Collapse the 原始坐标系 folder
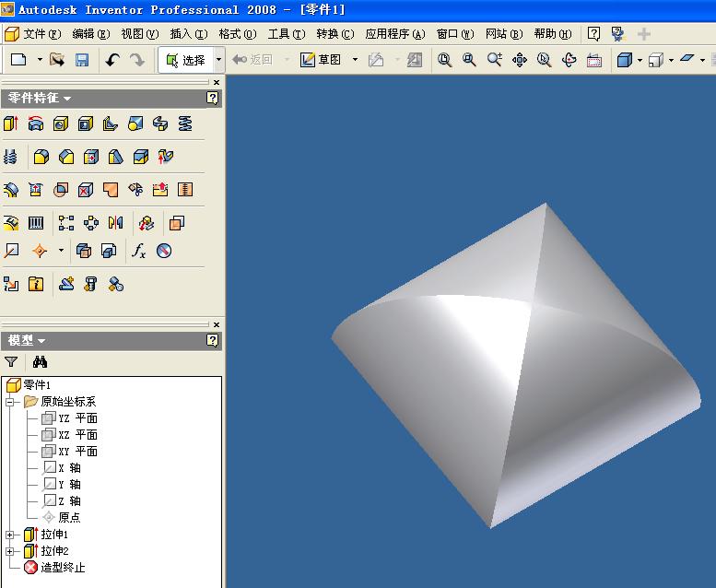Viewport: 716px width, 588px height. tap(9, 402)
